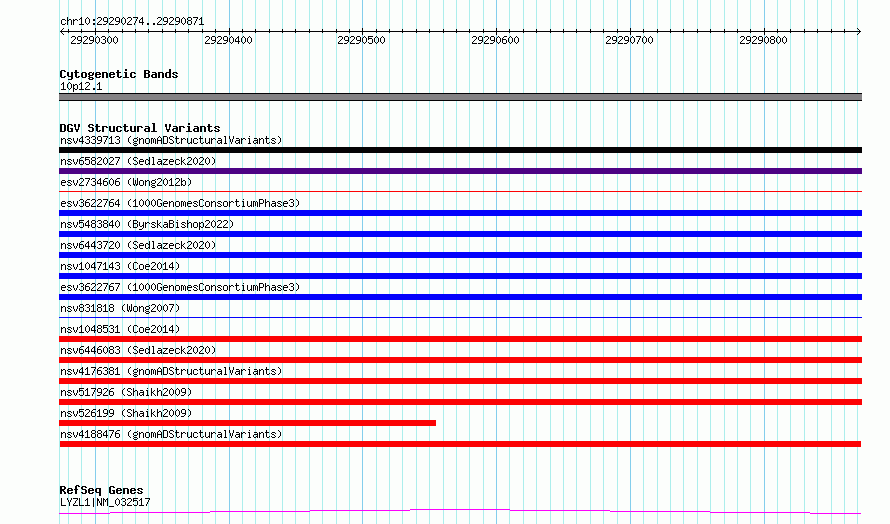The height and width of the screenshot is (524, 890).
Task: Open the LYZL1|NM_032517 gene label
Action: click(x=105, y=502)
